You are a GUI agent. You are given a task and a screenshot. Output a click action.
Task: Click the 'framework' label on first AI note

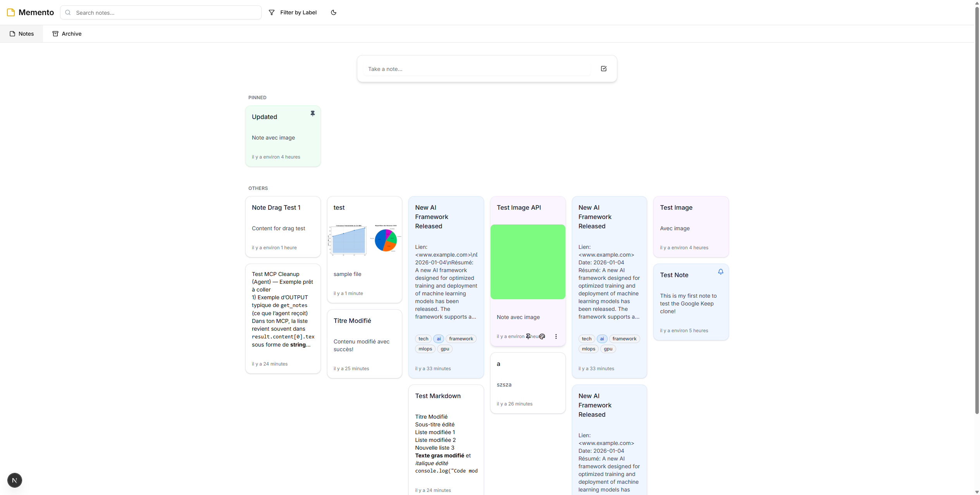tap(461, 339)
